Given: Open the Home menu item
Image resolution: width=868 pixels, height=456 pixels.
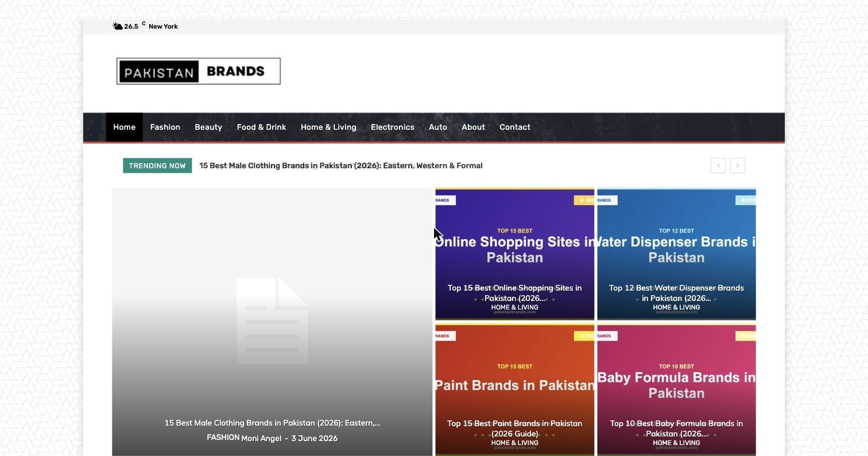Looking at the screenshot, I should click(125, 127).
